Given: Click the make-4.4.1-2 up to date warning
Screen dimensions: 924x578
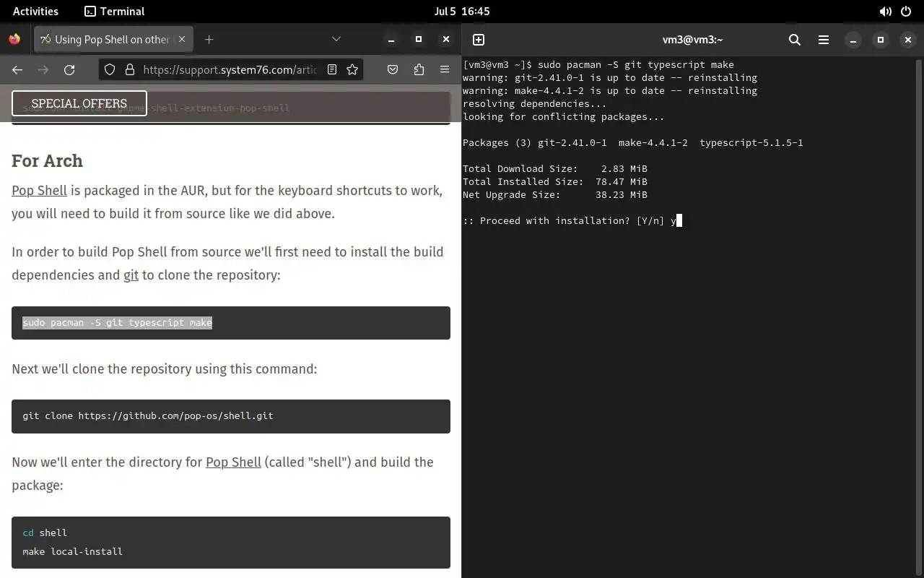Looking at the screenshot, I should coord(610,90).
